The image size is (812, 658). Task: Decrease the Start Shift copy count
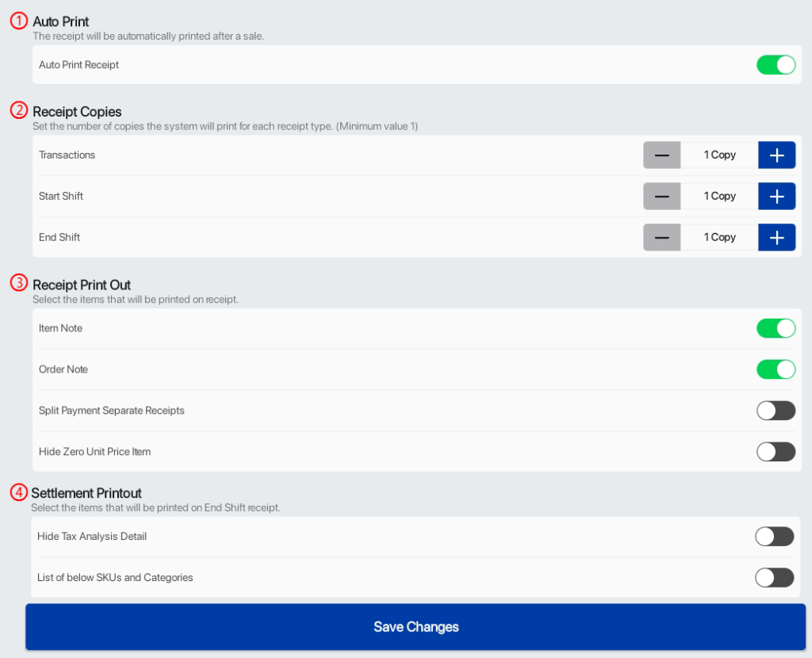click(x=661, y=196)
